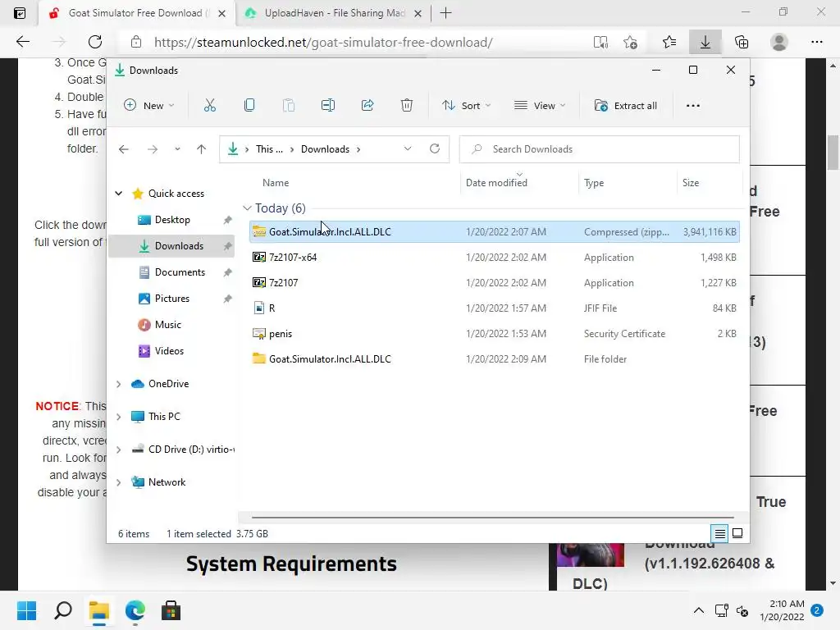View site info lock icon in address bar
This screenshot has height=630, width=840.
pos(136,42)
